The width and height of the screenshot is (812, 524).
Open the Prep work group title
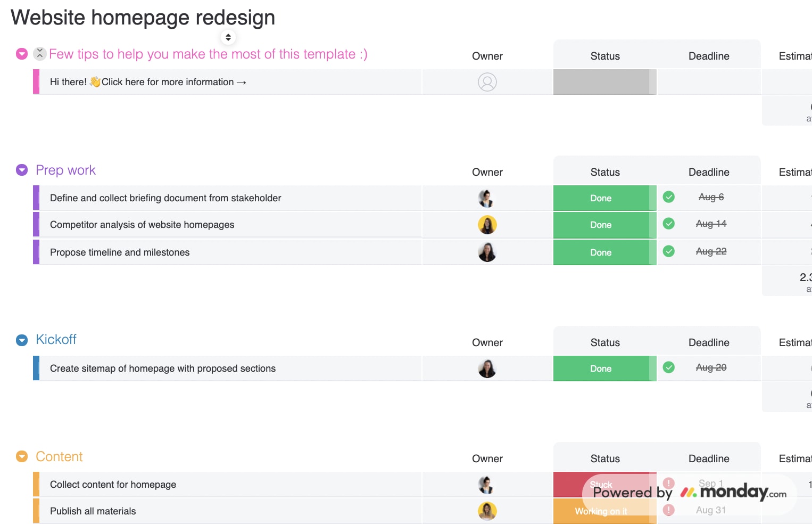(x=65, y=170)
